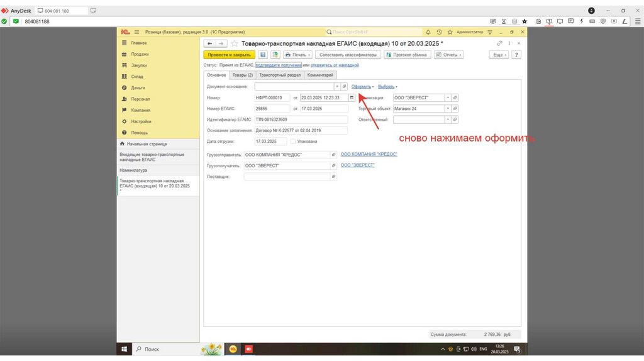Click the подтвердите получение link
The height and width of the screenshot is (361, 644).
(x=278, y=65)
